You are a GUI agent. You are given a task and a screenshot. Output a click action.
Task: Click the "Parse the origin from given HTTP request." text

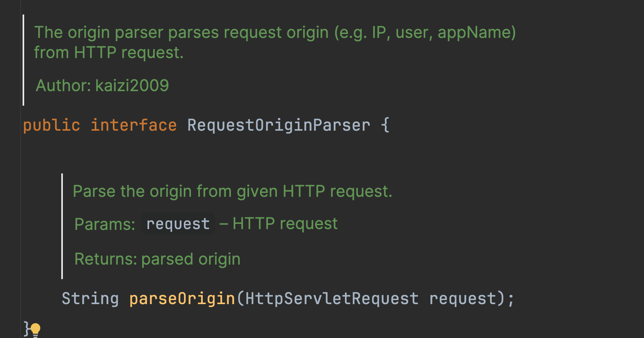[232, 191]
